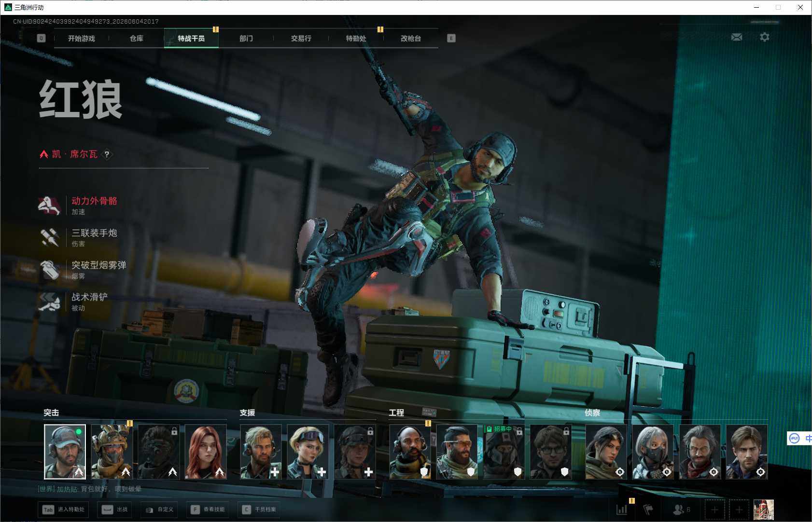The image size is (812, 522).
Task: Click the 突击 category label
Action: click(x=51, y=413)
